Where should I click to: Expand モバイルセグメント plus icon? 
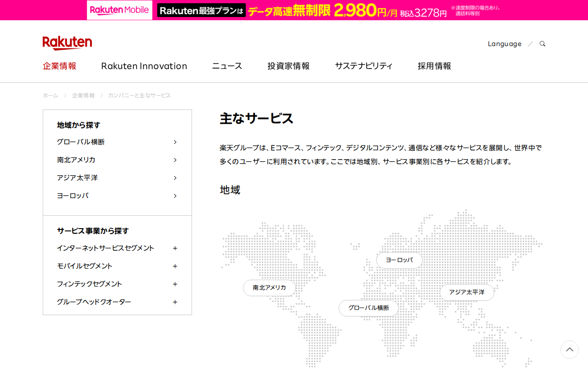click(175, 266)
